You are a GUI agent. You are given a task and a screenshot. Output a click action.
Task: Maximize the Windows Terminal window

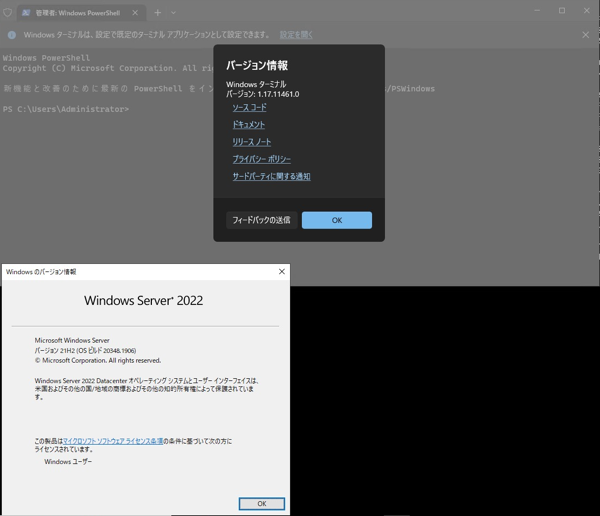562,11
